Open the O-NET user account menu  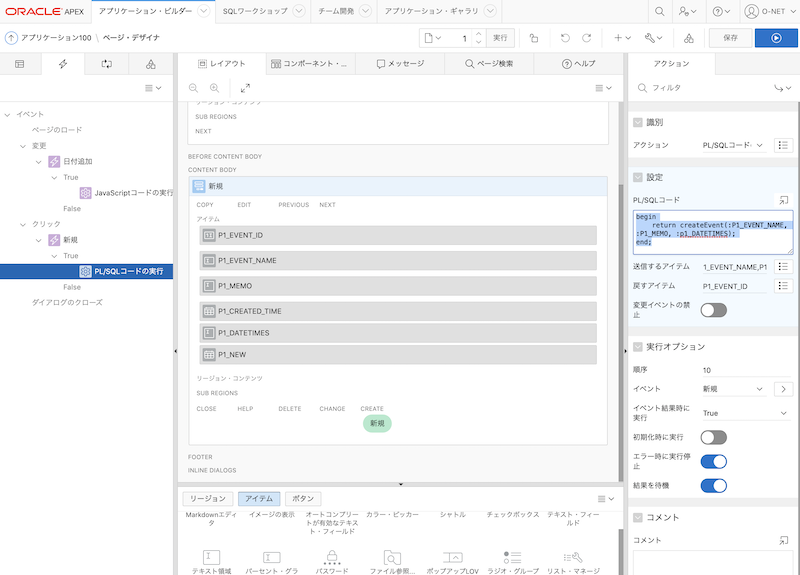768,11
